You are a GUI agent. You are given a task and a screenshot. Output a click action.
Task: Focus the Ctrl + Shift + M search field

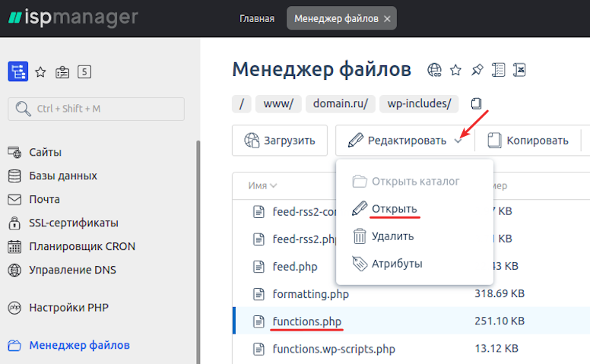pos(96,109)
